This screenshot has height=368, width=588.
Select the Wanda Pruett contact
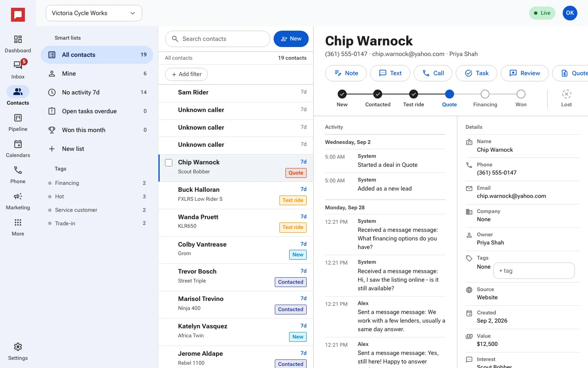point(236,223)
